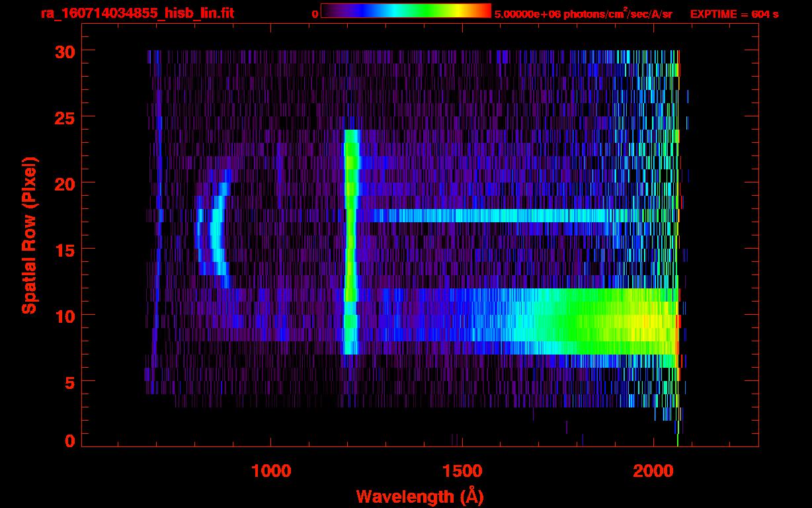Click the red end of the color bar
Screen dimensions: 812x508
(x=483, y=11)
